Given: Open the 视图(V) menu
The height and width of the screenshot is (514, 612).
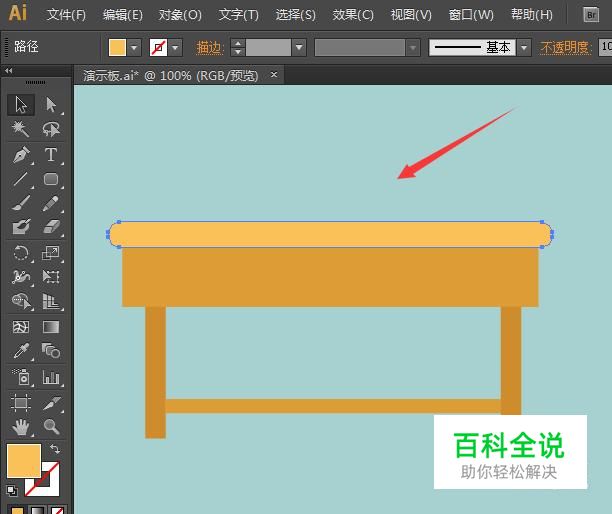Looking at the screenshot, I should click(411, 15).
